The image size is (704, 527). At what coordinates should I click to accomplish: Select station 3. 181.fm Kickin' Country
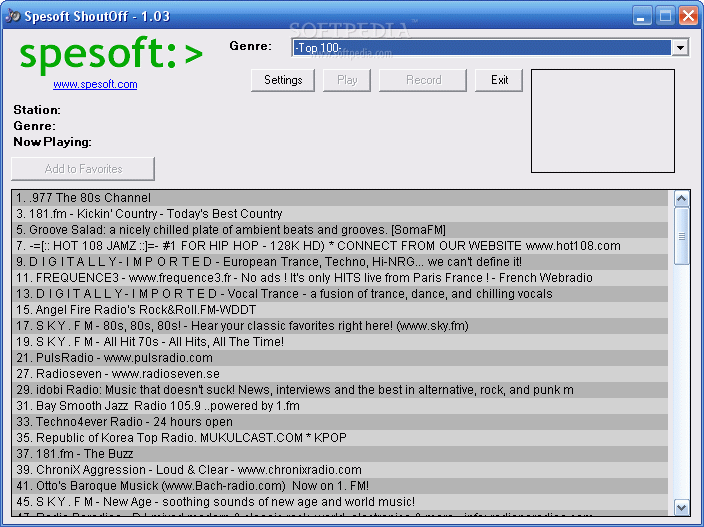[340, 214]
